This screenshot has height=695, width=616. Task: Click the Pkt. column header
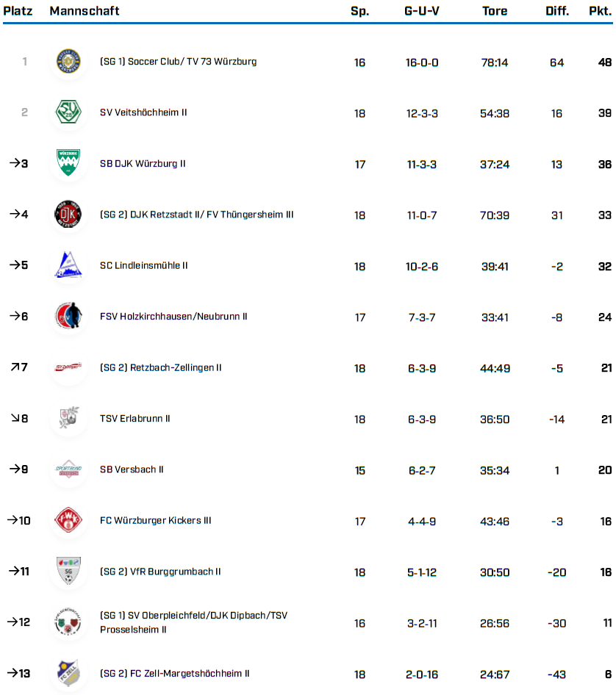click(x=600, y=11)
